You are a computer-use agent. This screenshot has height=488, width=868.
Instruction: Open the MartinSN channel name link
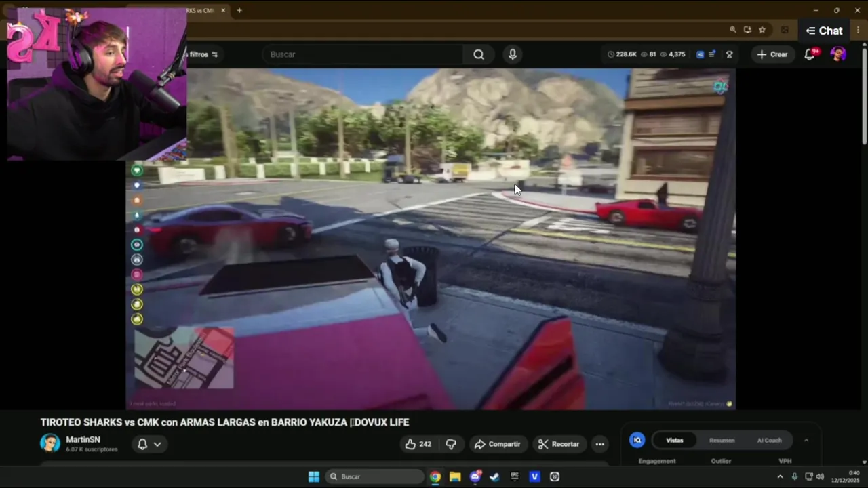click(x=83, y=439)
